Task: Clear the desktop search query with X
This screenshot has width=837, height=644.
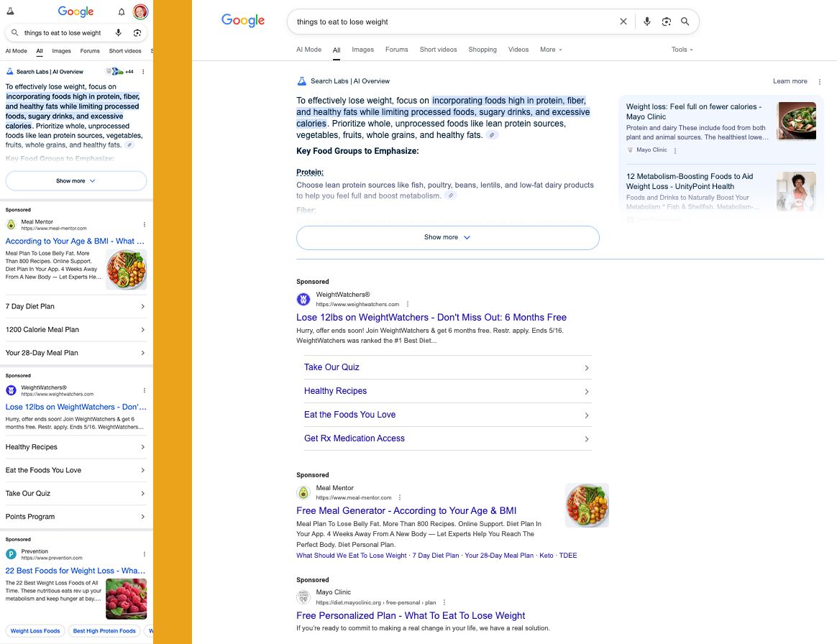Action: click(x=623, y=22)
